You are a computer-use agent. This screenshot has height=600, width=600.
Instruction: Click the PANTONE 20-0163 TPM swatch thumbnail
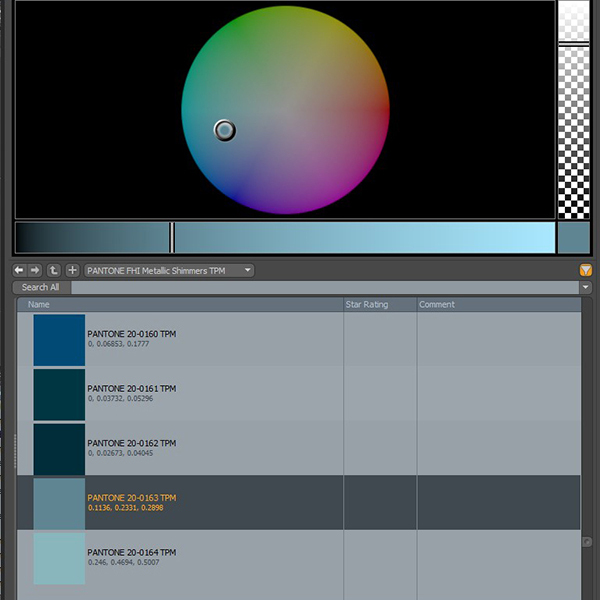(59, 504)
